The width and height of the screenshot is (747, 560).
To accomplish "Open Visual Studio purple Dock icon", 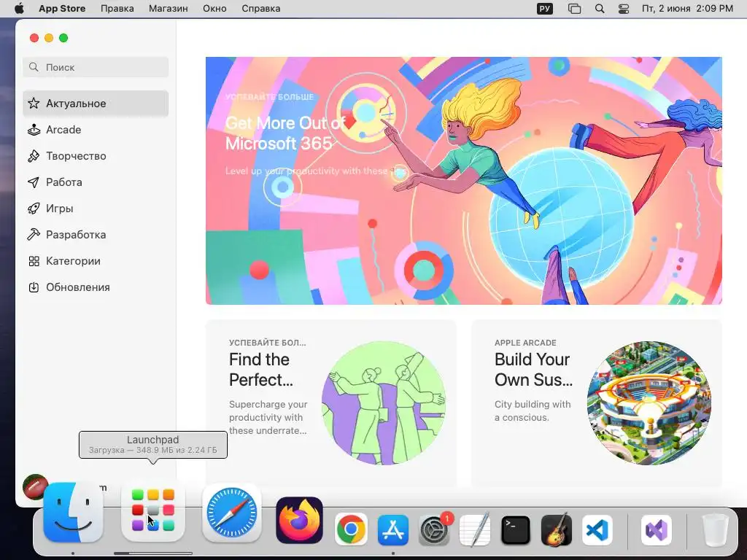I will click(x=657, y=529).
